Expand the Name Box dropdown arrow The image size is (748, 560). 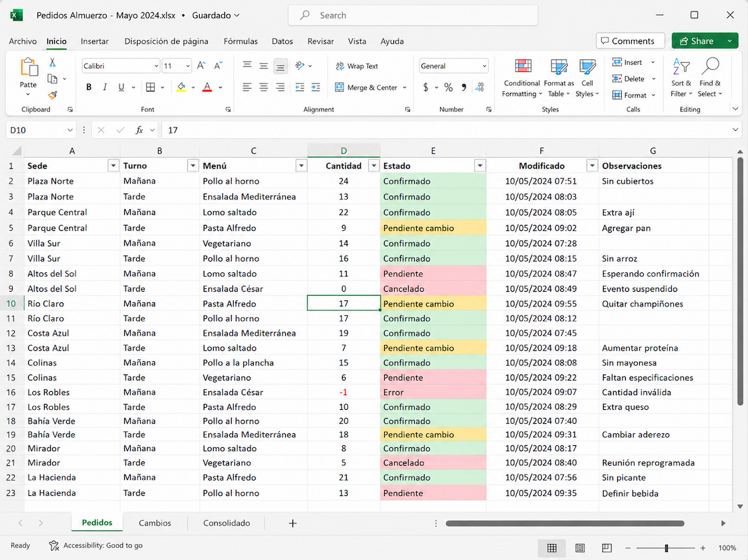pos(69,130)
